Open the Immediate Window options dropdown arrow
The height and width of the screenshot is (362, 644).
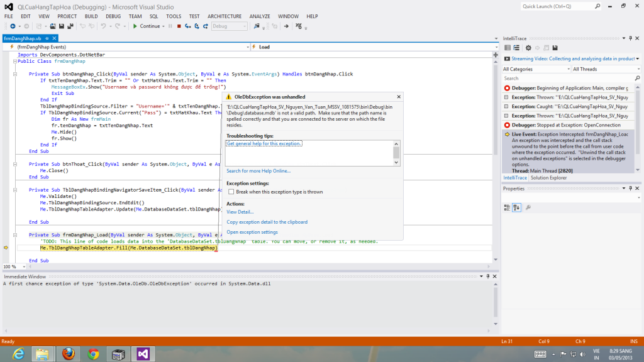481,277
